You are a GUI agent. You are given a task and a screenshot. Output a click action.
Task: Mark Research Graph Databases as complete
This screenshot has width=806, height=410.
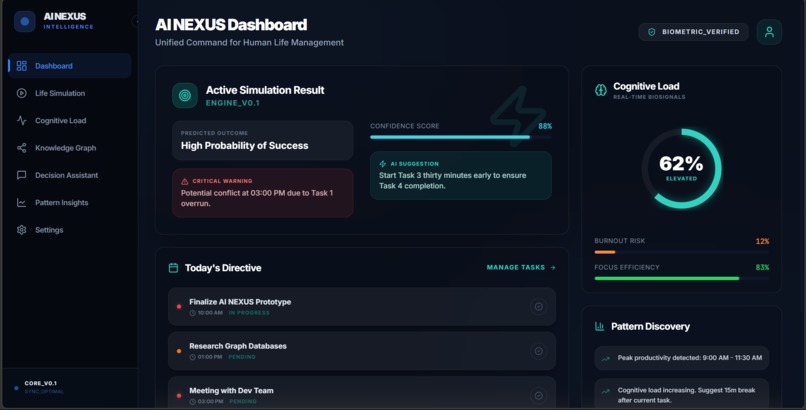click(538, 351)
